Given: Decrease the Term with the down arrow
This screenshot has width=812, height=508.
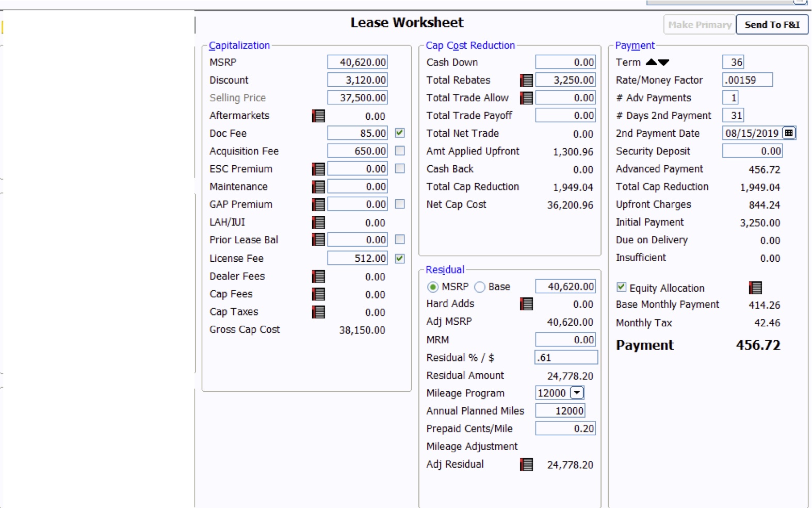Looking at the screenshot, I should 664,62.
